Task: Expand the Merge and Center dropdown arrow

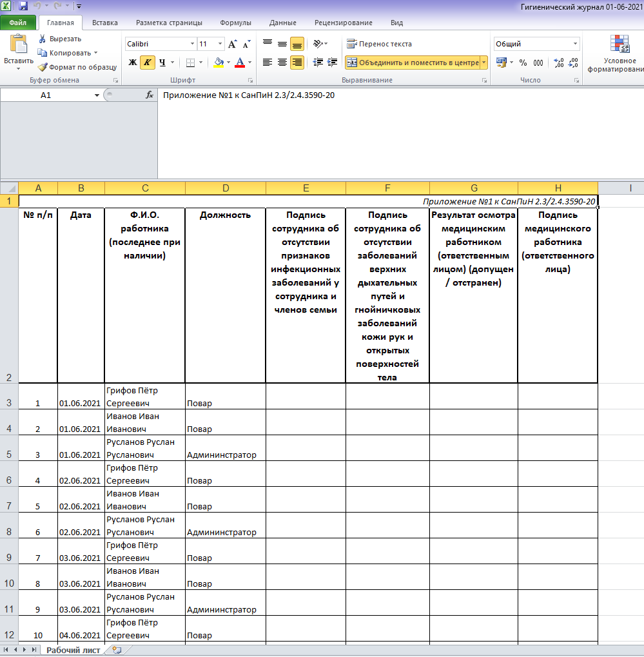Action: (x=484, y=63)
